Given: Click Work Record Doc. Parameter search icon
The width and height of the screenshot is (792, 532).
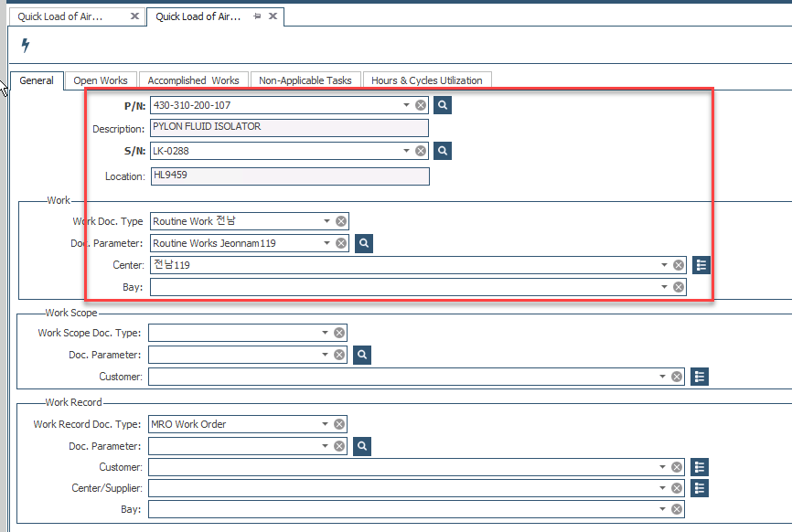Looking at the screenshot, I should tap(362, 446).
